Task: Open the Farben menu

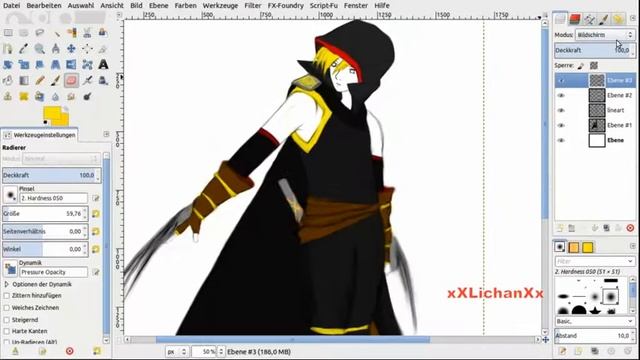Action: pos(185,5)
